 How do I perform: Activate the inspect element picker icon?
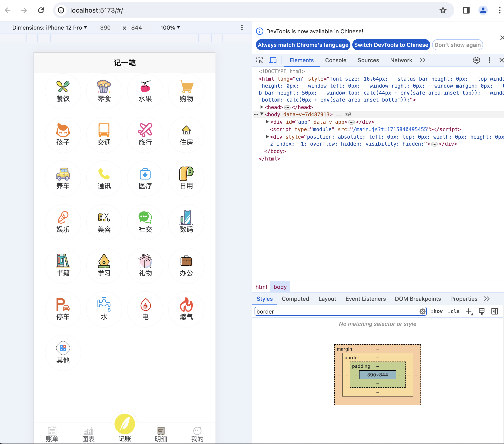coord(260,60)
